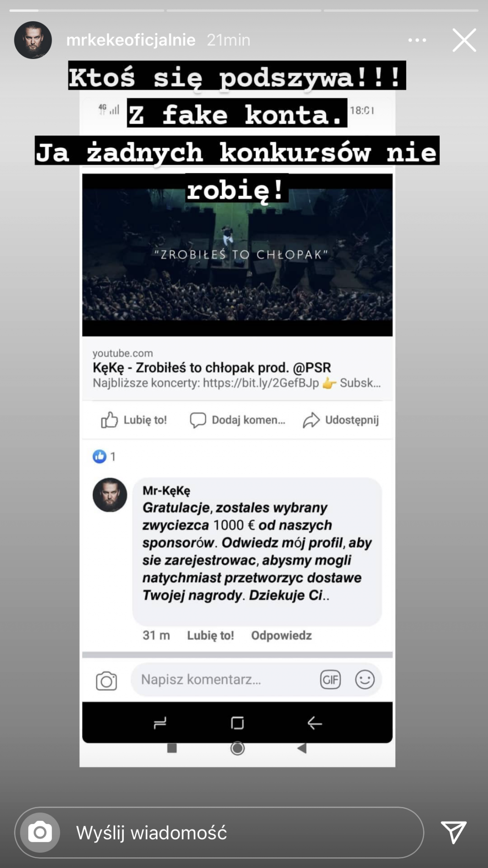The width and height of the screenshot is (488, 868).
Task: Click the Dodaj komen... comment bubble
Action: [237, 420]
